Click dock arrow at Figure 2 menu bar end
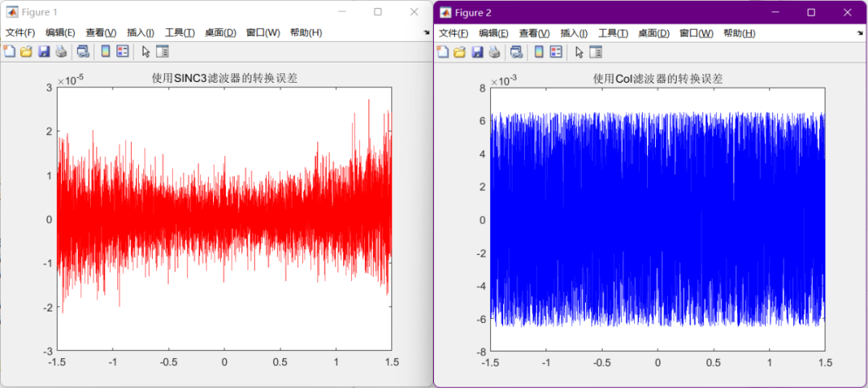Screen dimensions: 868x388 coord(860,33)
